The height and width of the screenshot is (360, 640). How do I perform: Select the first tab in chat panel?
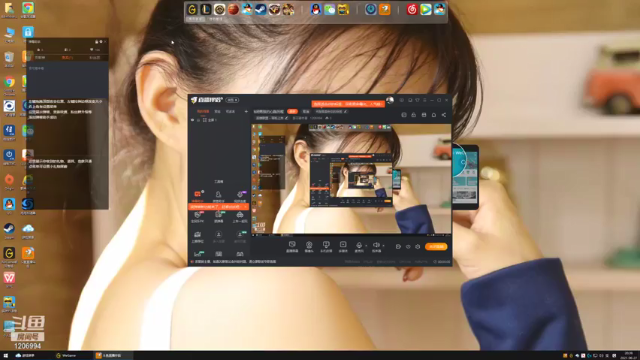(x=40, y=58)
